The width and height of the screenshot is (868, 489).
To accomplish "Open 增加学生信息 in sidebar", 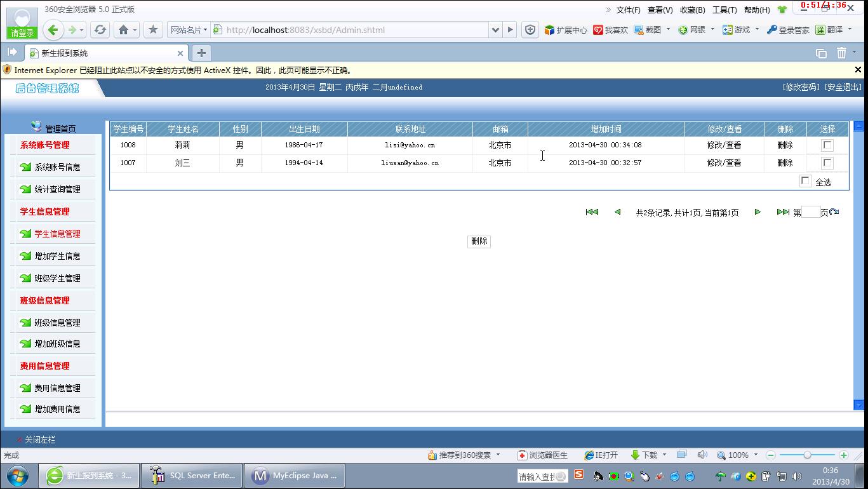I will [57, 256].
